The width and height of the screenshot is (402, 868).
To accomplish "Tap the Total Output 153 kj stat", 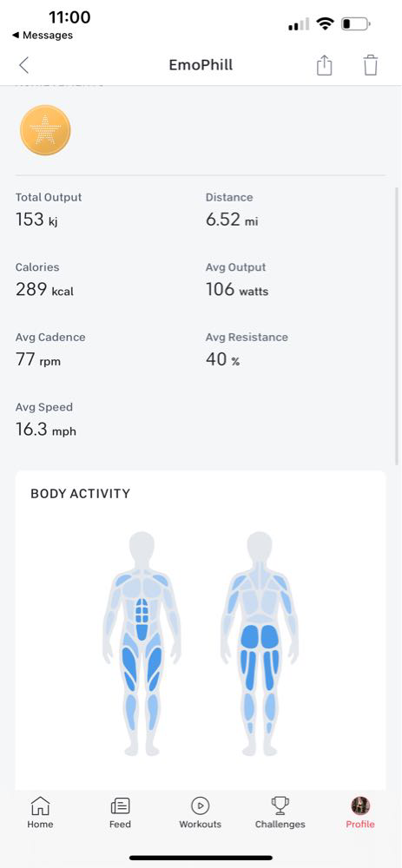I will point(48,210).
